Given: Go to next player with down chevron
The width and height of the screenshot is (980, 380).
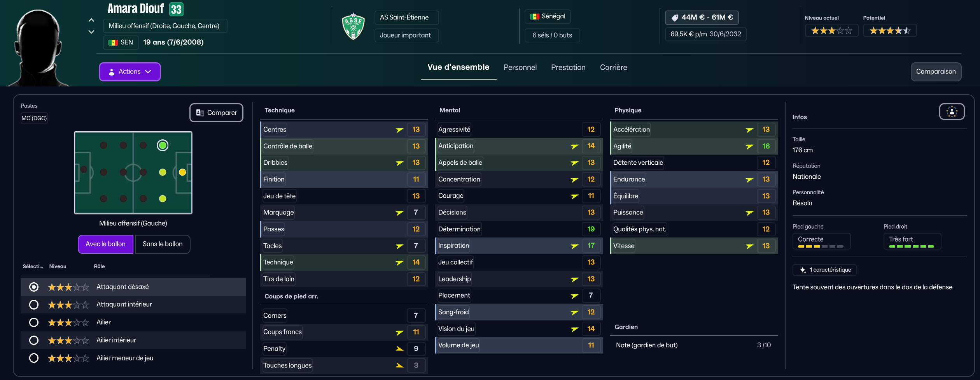Looking at the screenshot, I should coord(91,32).
